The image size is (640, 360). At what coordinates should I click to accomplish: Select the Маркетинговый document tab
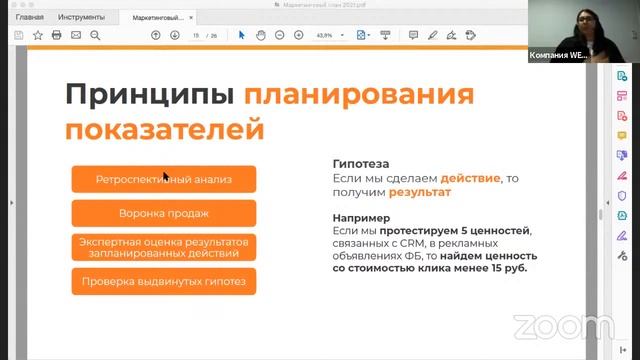point(158,18)
